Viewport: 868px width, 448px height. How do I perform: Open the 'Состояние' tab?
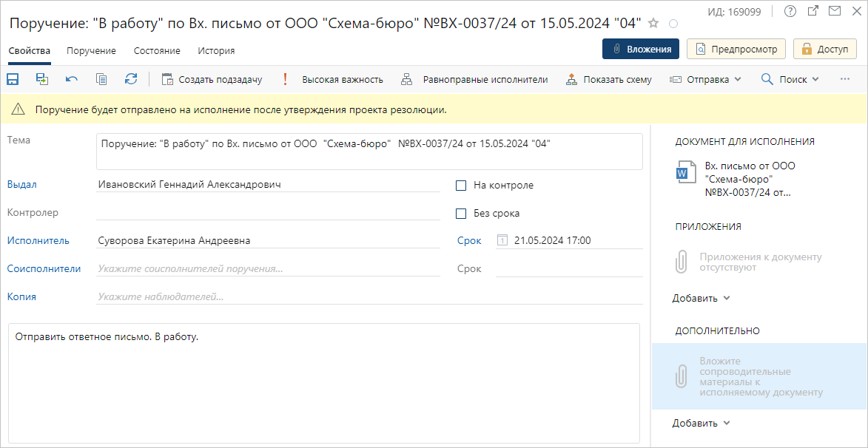point(157,51)
